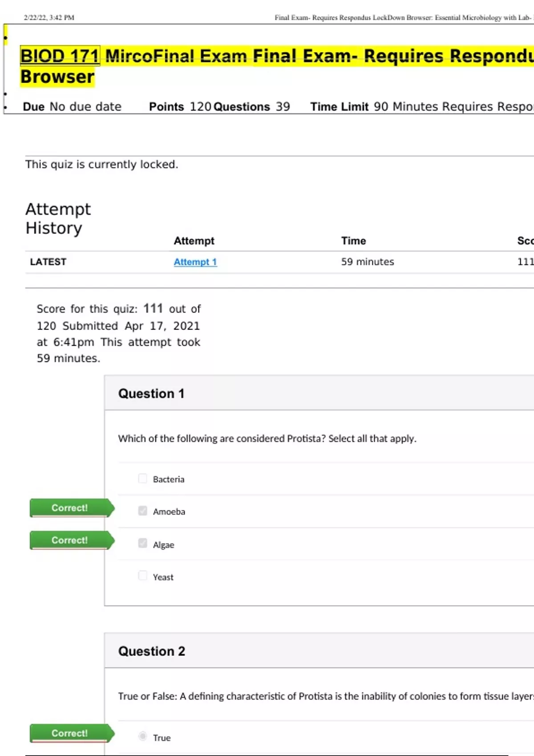Screen dimensions: 534x756
Task: Click the 59 minutes time cell
Action: point(367,262)
